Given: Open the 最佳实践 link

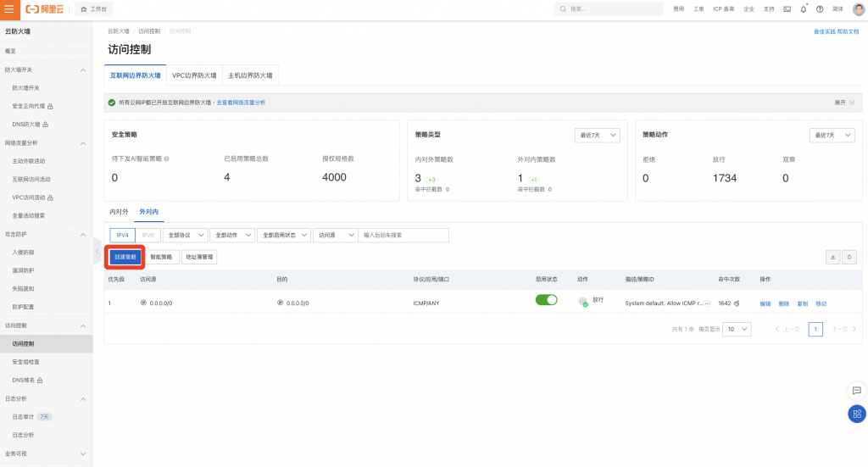Looking at the screenshot, I should tap(824, 31).
